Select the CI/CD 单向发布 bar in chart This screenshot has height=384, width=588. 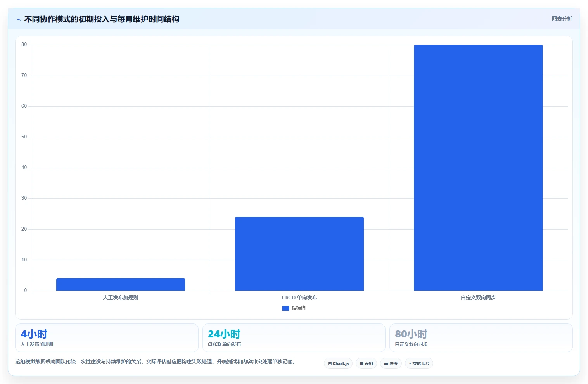[299, 254]
